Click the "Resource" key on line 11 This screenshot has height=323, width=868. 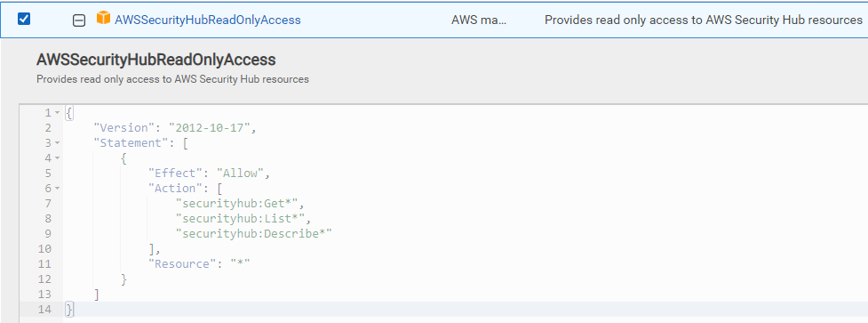[x=181, y=263]
